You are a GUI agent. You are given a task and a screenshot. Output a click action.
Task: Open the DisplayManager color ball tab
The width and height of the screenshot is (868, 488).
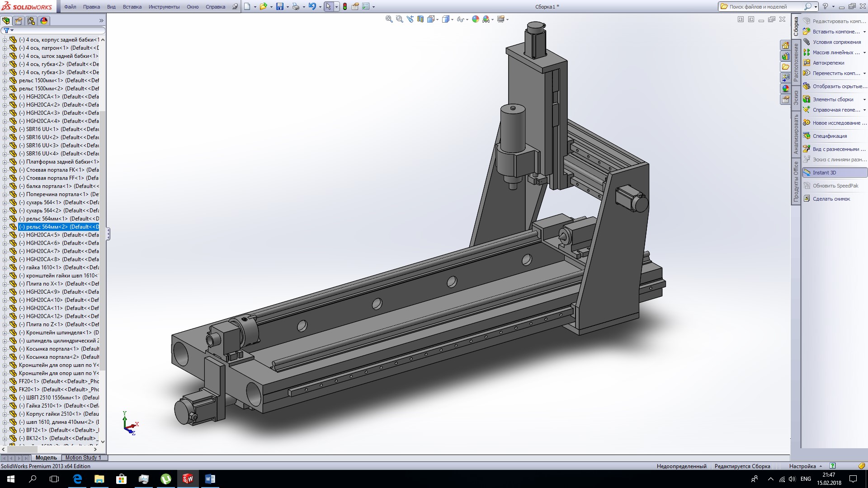(44, 21)
